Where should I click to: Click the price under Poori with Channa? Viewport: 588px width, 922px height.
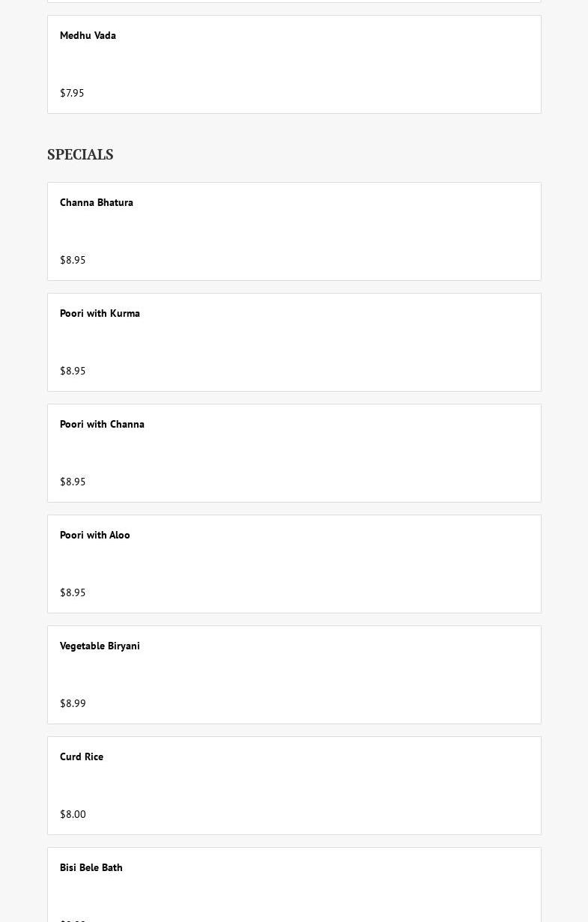(73, 482)
